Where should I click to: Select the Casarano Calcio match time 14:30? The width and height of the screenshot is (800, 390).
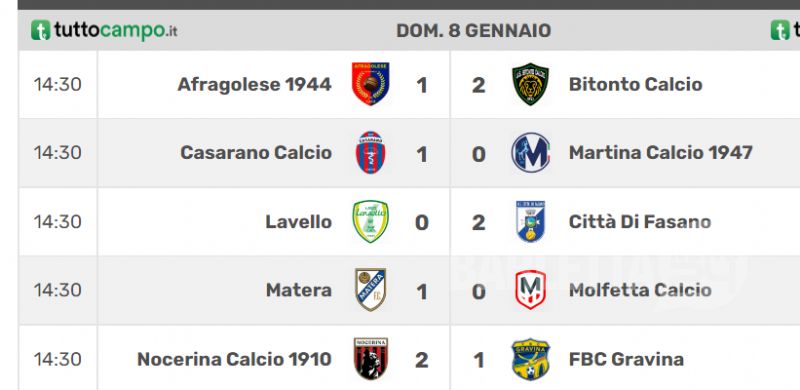pyautogui.click(x=57, y=153)
